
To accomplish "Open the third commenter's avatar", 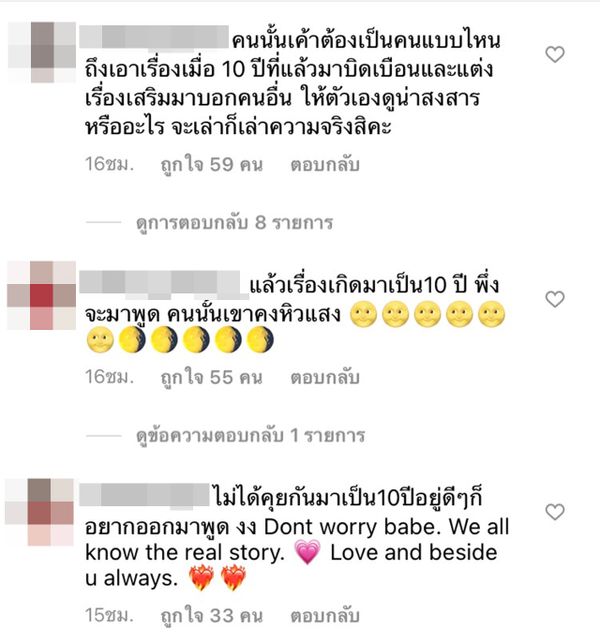I will tap(39, 512).
